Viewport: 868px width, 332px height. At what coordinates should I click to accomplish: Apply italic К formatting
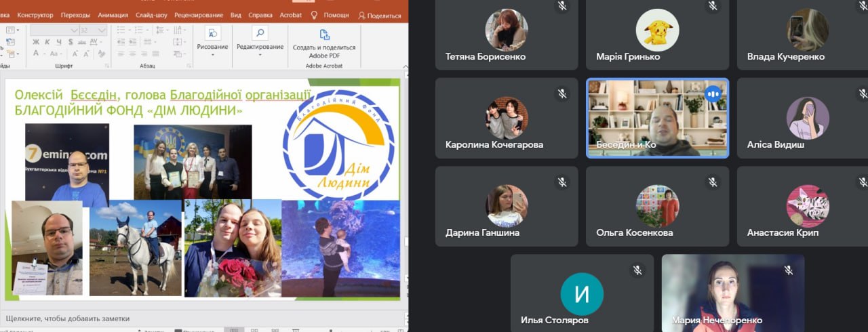(46, 42)
